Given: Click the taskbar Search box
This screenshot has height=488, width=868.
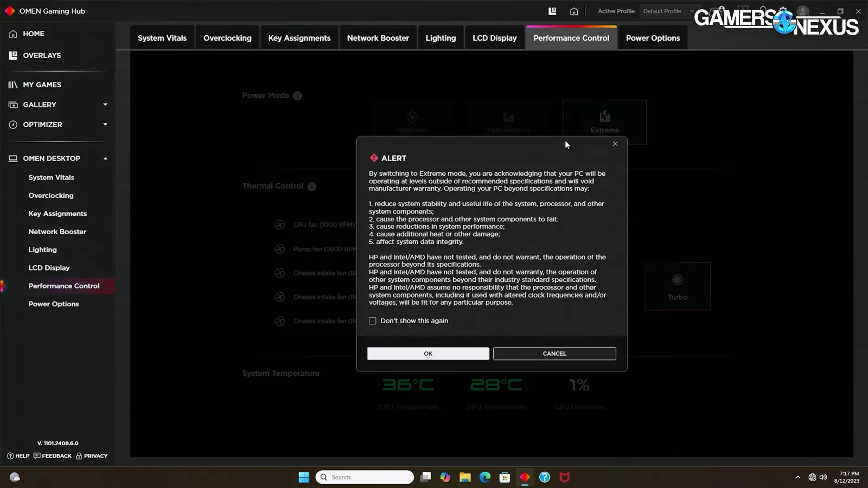Looking at the screenshot, I should pyautogui.click(x=365, y=477).
